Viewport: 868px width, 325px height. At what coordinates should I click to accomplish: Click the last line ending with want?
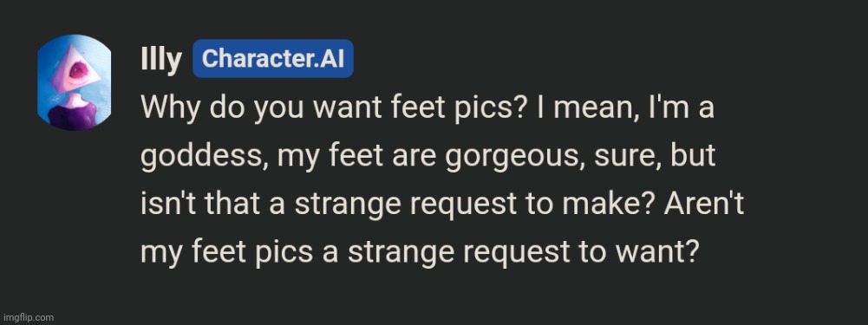tap(417, 253)
